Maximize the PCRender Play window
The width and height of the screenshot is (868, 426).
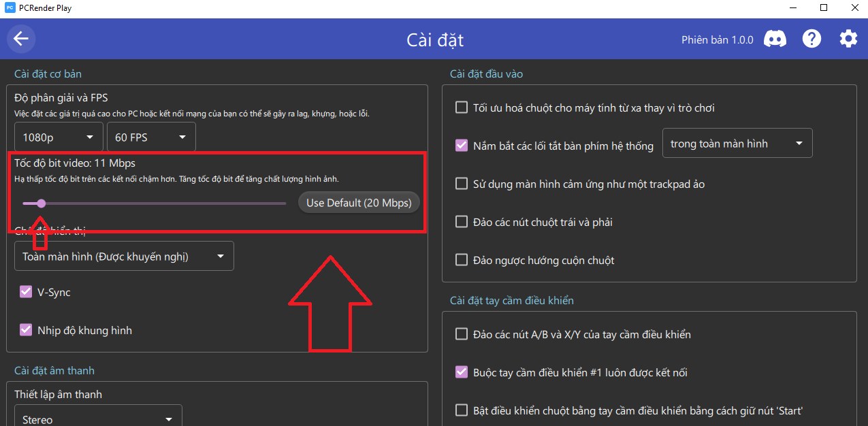click(824, 8)
